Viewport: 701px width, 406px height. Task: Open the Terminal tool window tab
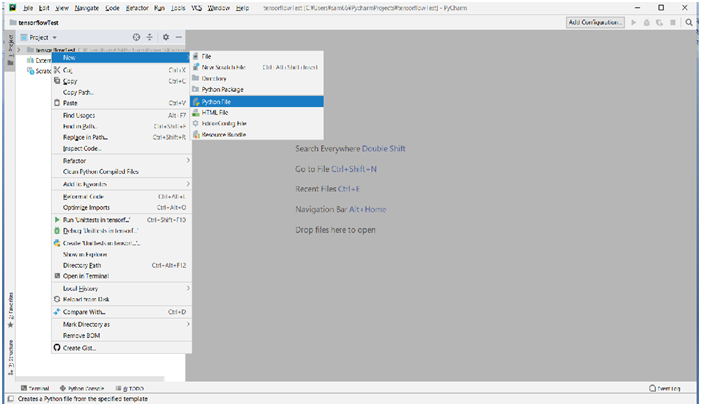coord(35,388)
